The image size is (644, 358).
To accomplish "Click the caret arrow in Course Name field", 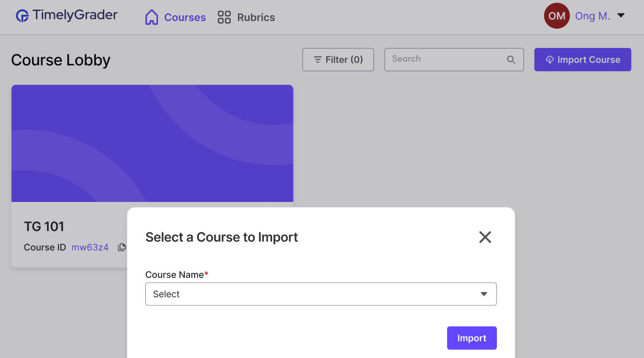I will point(484,294).
